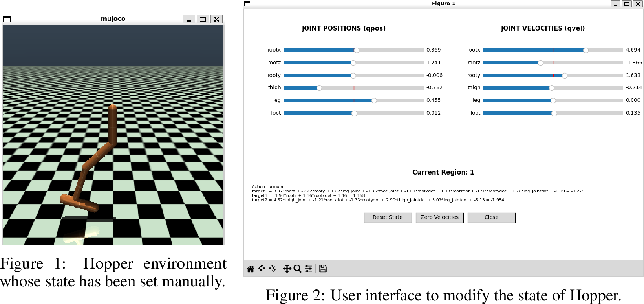Click the Home reset view toolbar icon
This screenshot has width=644, height=304.
point(251,269)
